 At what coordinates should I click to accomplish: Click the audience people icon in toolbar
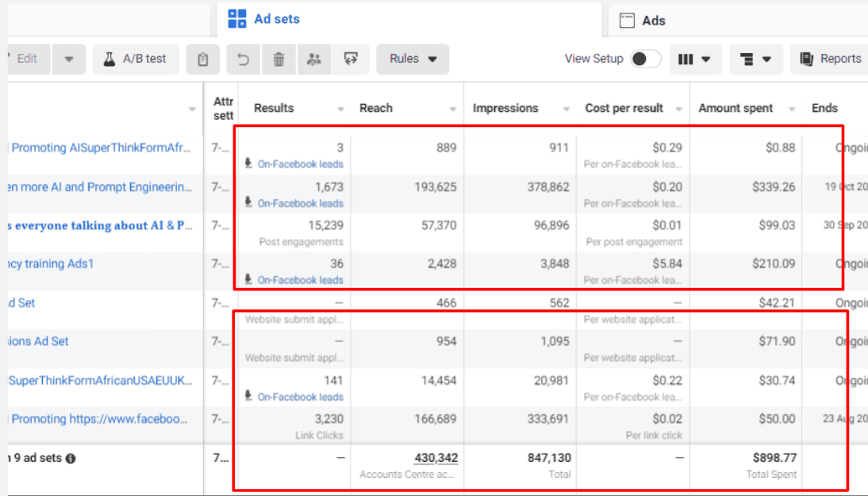coord(314,59)
